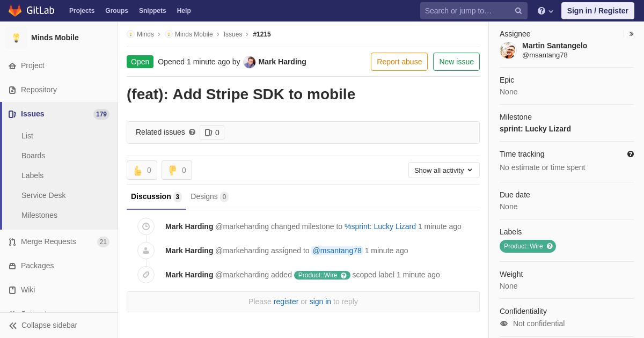Open Issues List in sidebar
The height and width of the screenshot is (338, 644).
click(27, 136)
